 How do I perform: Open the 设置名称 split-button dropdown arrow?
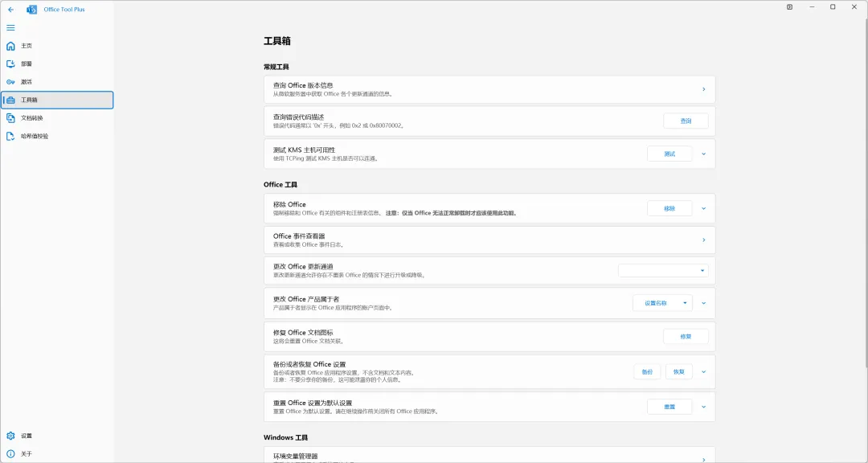(685, 303)
